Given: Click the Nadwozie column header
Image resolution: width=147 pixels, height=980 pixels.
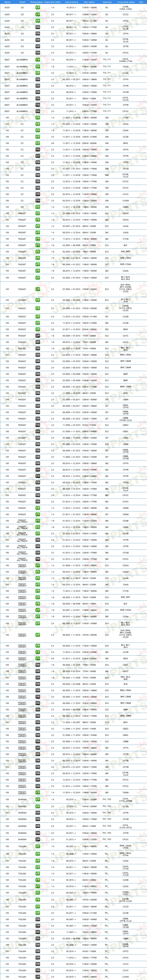Looking at the screenshot, I should click(x=107, y=2).
